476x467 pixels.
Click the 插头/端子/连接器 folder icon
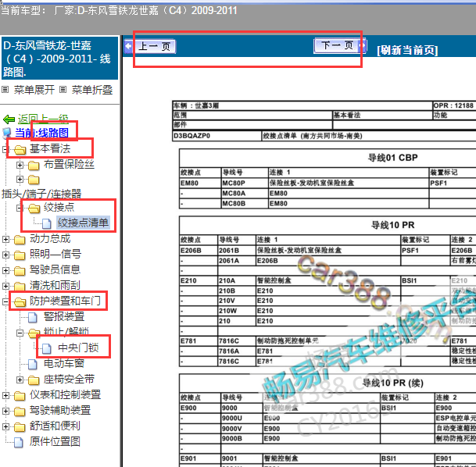[x=34, y=180]
